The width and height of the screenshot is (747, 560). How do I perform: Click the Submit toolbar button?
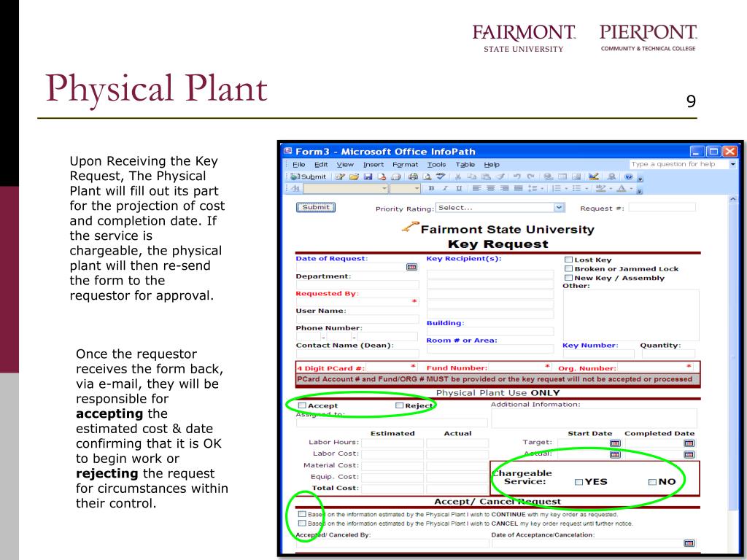point(309,176)
